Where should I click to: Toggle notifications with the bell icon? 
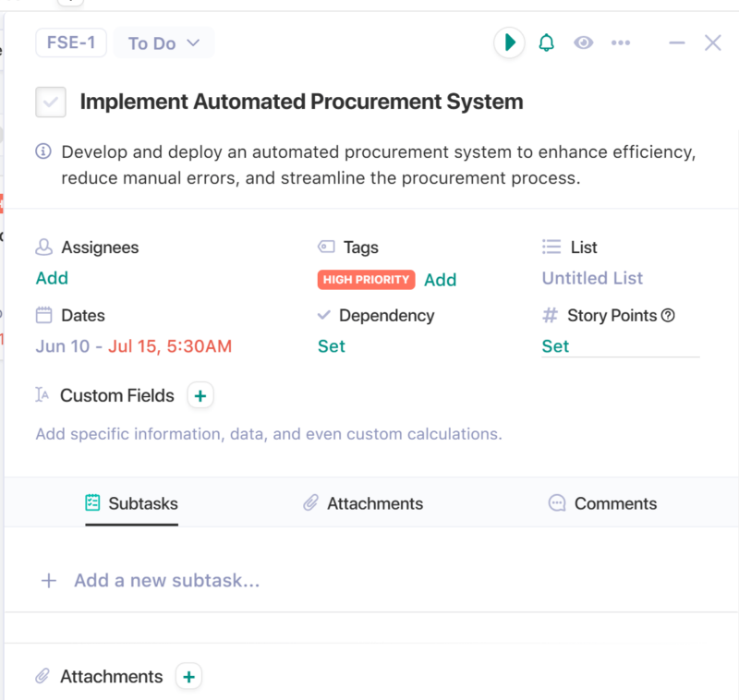tap(546, 42)
